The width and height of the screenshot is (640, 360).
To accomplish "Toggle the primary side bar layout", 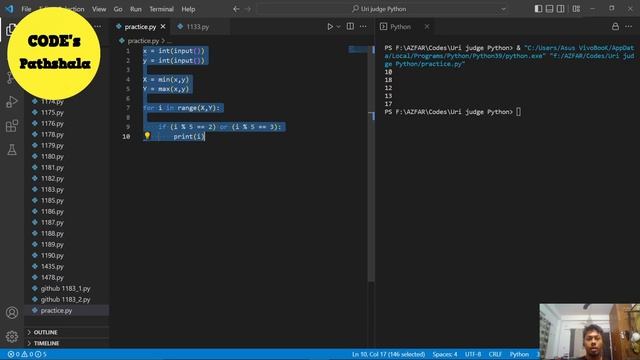I will click(538, 9).
